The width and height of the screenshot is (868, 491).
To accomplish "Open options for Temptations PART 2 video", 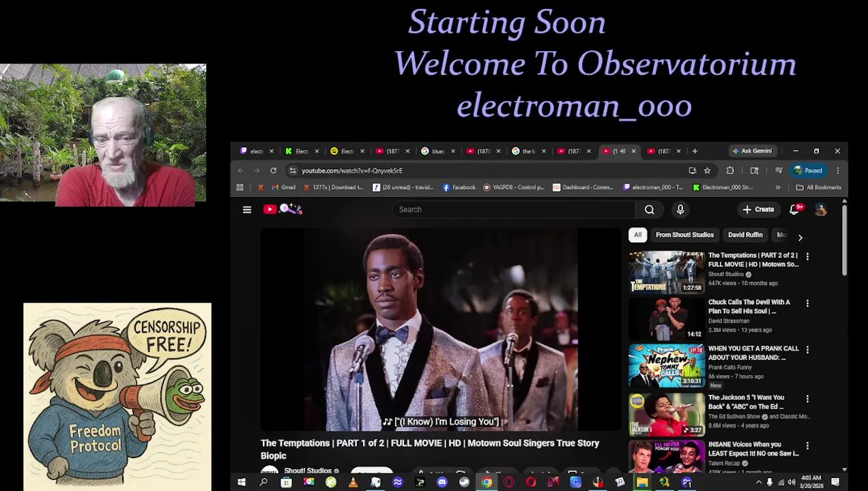I will tap(807, 256).
